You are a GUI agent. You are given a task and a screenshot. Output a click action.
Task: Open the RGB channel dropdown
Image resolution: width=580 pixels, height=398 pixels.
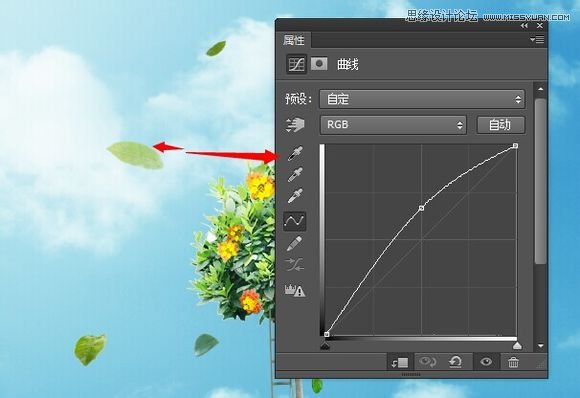[393, 125]
